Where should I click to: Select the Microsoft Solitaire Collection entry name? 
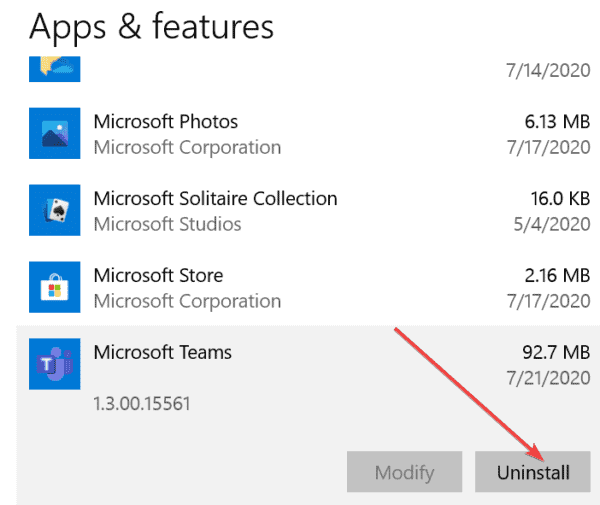coord(215,199)
